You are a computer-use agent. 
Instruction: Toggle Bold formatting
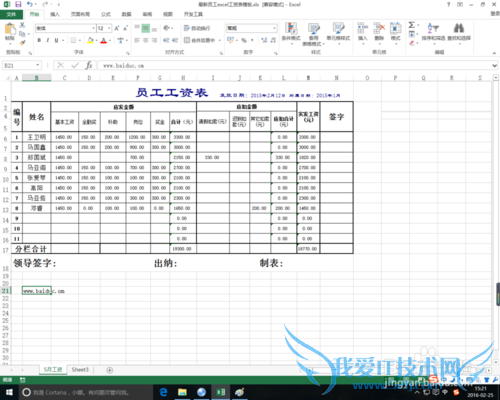(39, 40)
